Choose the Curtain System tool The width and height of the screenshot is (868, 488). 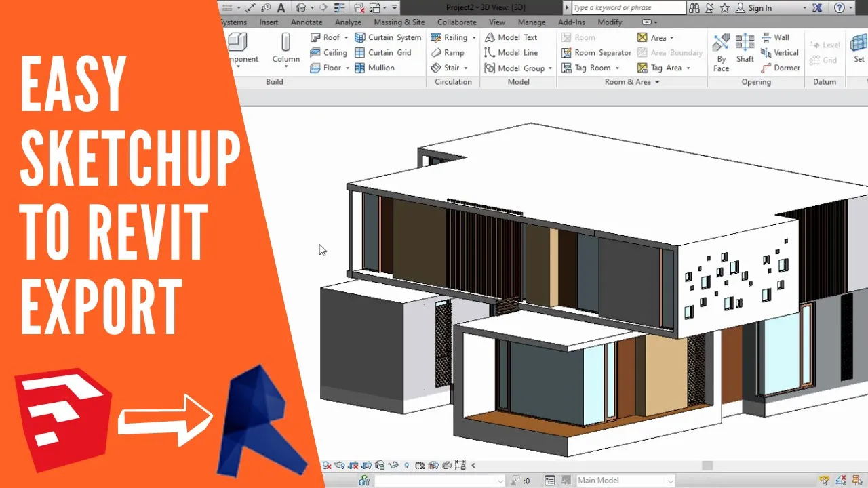pyautogui.click(x=388, y=37)
